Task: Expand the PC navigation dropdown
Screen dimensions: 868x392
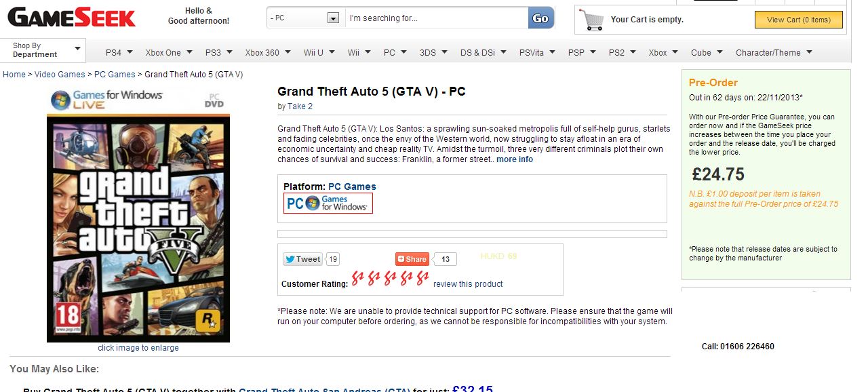Action: (x=395, y=52)
